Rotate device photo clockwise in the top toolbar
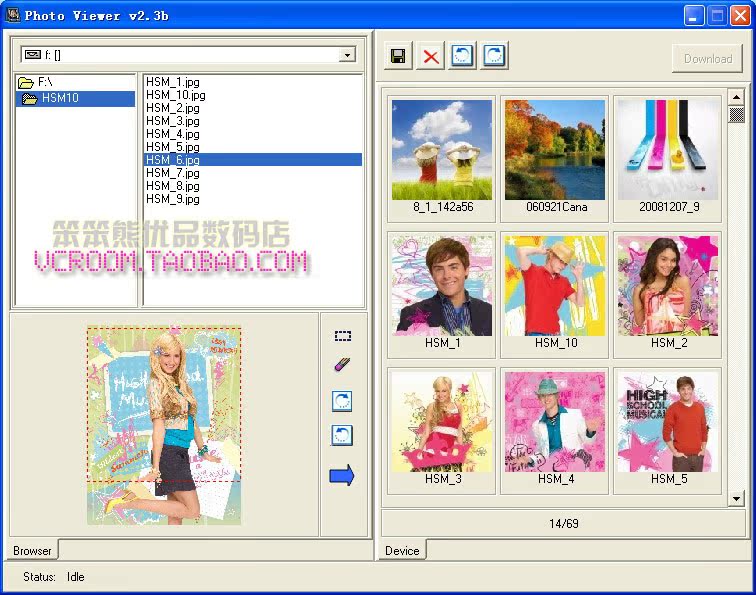The image size is (756, 595). tap(494, 56)
